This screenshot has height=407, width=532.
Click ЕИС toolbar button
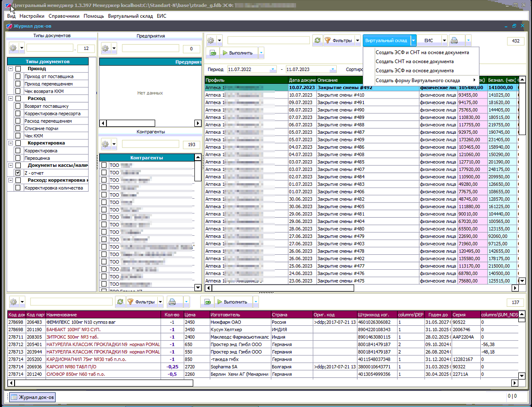(428, 41)
